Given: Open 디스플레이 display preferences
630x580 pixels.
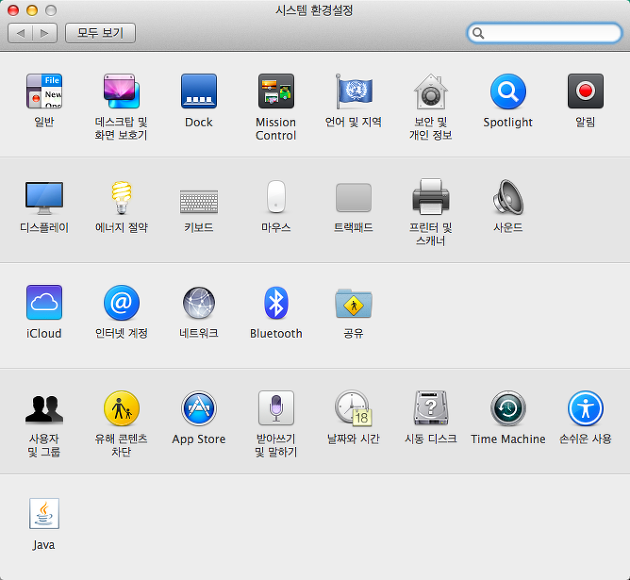Looking at the screenshot, I should coord(44,197).
